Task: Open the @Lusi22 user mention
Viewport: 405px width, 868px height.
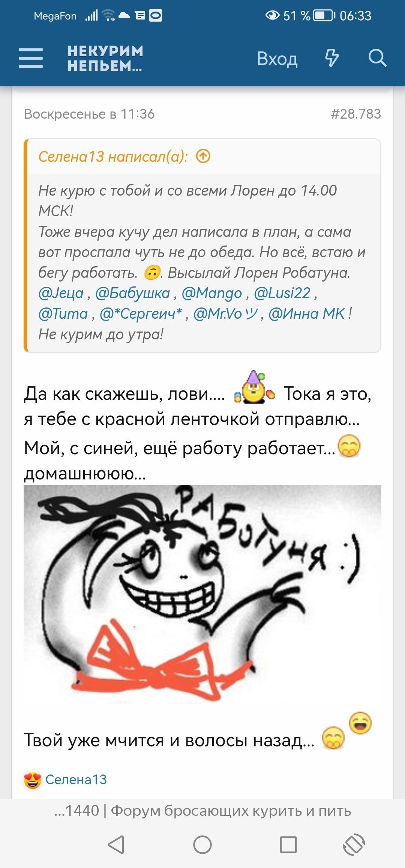Action: click(282, 293)
